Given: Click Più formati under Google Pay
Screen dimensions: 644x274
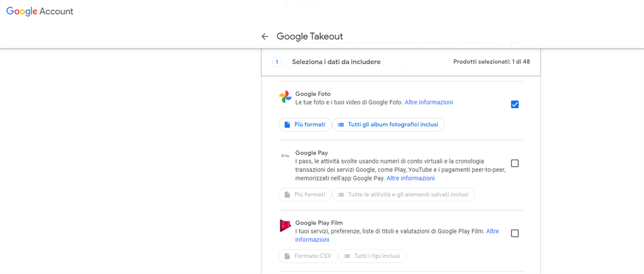Looking at the screenshot, I should point(304,194).
